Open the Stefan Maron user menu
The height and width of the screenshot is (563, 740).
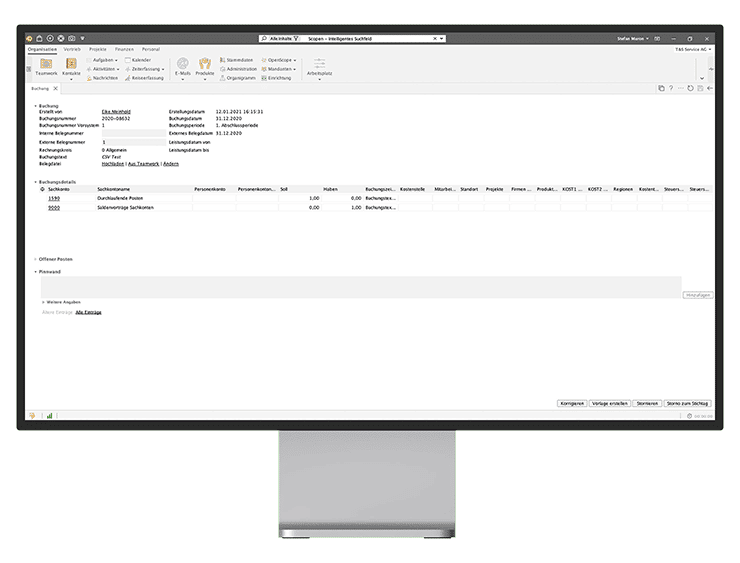click(x=633, y=39)
